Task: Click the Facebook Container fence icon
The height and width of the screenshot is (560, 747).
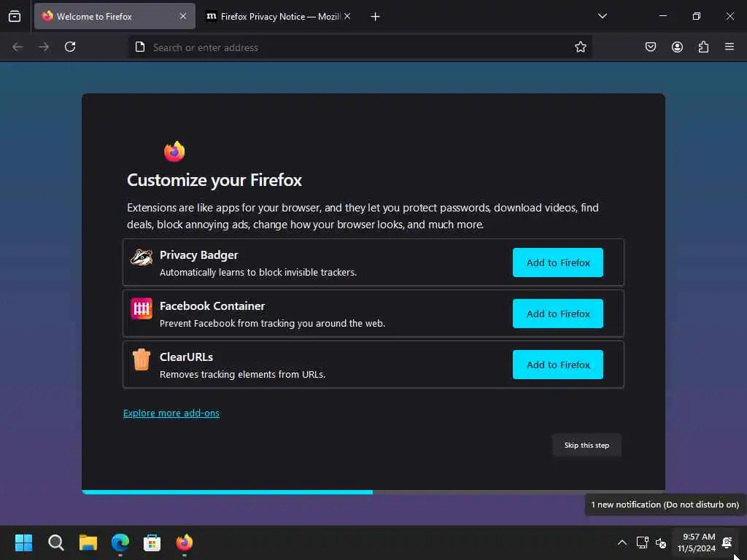Action: pos(142,308)
